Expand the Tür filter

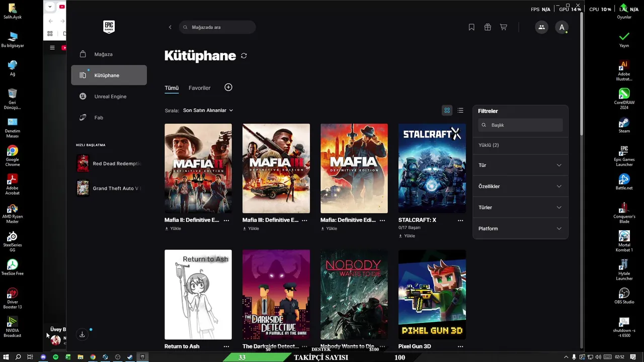pyautogui.click(x=520, y=165)
